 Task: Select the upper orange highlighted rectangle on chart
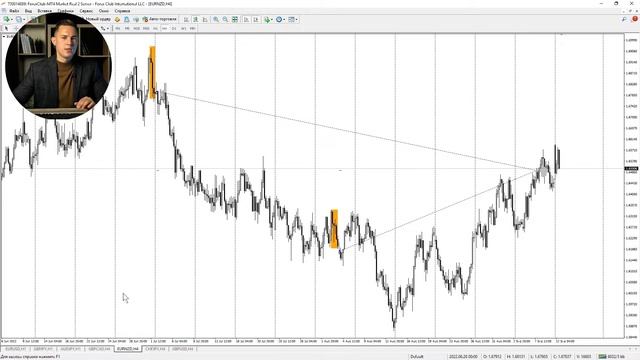pos(152,73)
